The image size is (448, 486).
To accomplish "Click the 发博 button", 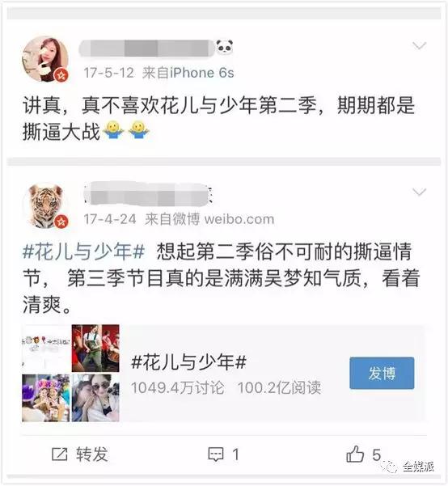I will click(382, 373).
